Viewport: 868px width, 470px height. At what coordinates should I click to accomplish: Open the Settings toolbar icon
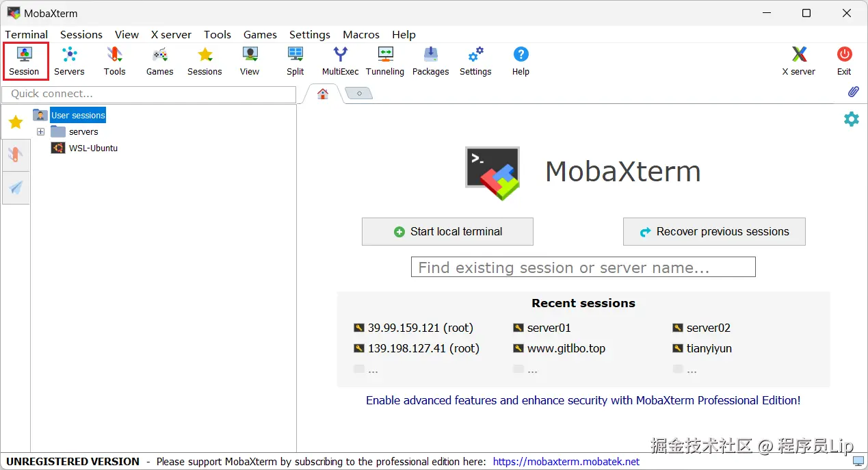point(475,61)
